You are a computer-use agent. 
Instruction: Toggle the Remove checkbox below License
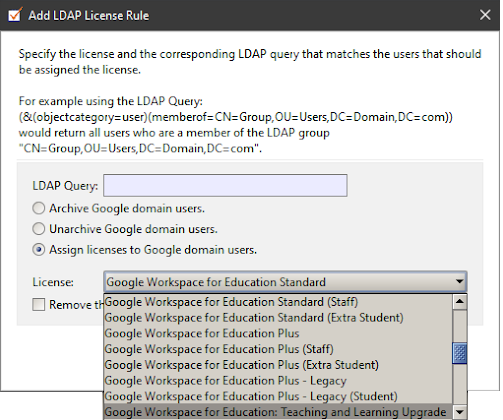[x=39, y=304]
